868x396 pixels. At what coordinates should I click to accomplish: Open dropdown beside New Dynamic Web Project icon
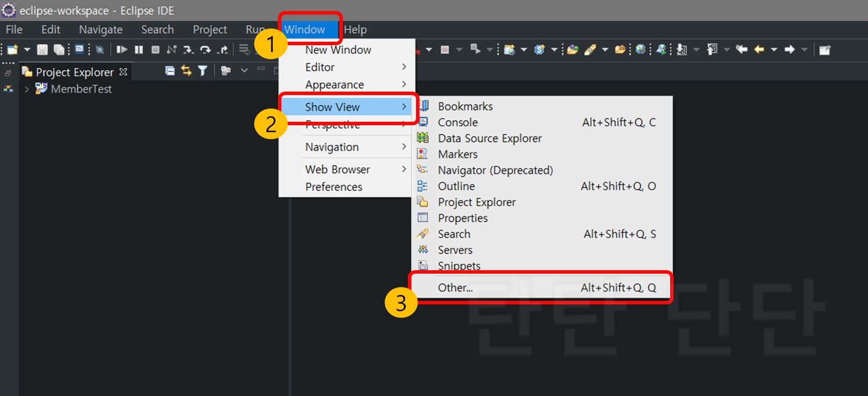click(x=523, y=50)
